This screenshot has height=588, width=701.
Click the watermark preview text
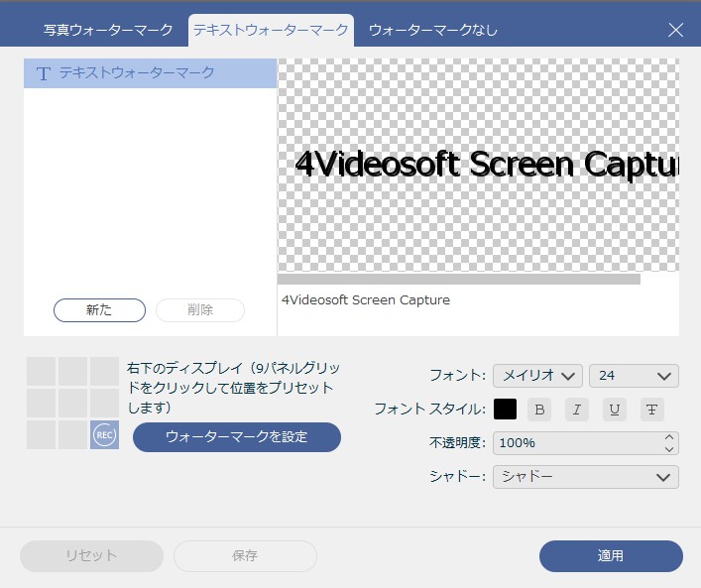[x=487, y=165]
